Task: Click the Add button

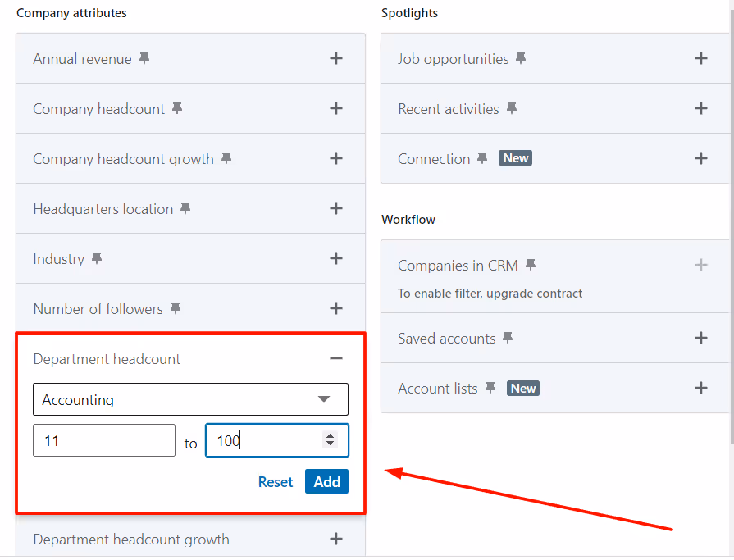Action: (x=326, y=481)
